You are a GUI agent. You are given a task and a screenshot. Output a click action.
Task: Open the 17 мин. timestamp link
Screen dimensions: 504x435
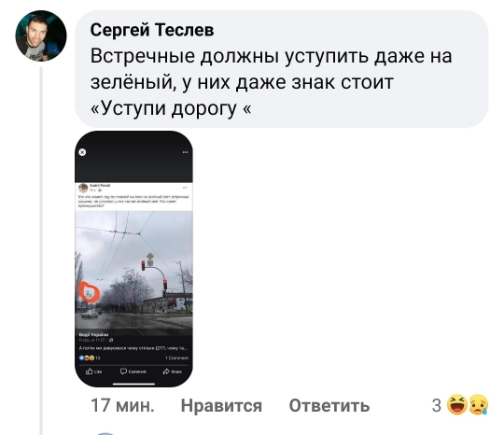[x=122, y=405]
